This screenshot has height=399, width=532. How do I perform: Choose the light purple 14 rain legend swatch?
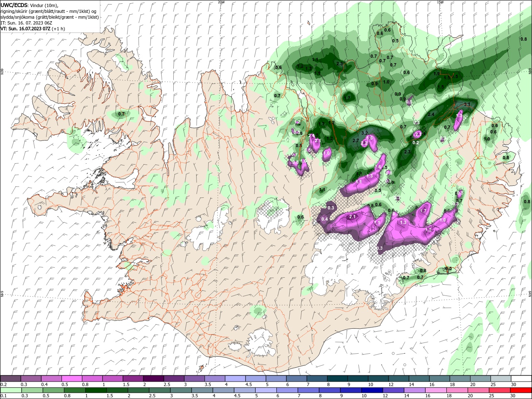[x=414, y=390]
